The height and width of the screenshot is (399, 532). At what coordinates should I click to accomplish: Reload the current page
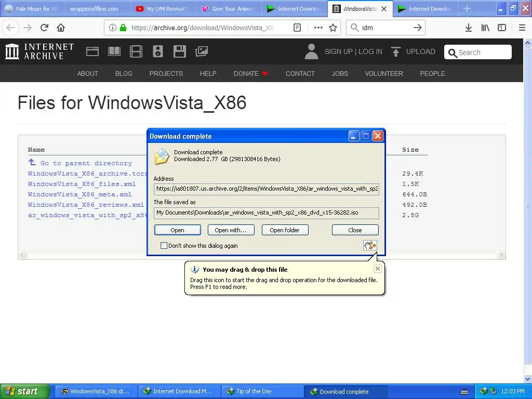(x=45, y=28)
